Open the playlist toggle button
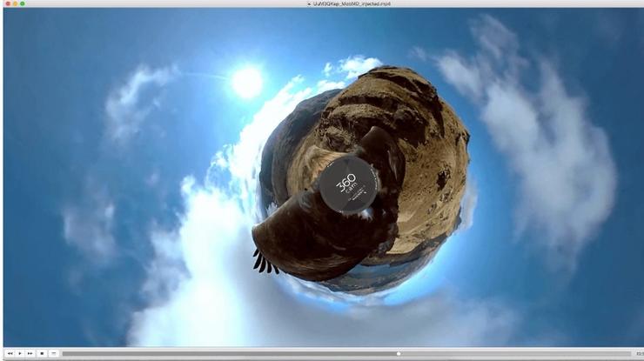644x361 pixels. 54,353
